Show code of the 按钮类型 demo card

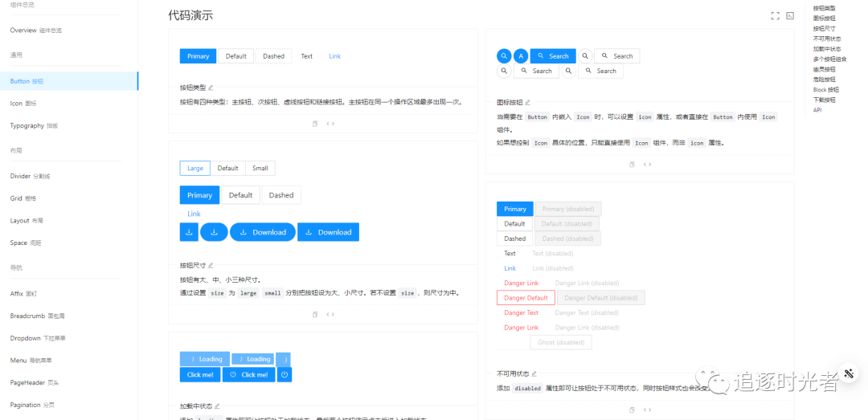(x=330, y=124)
